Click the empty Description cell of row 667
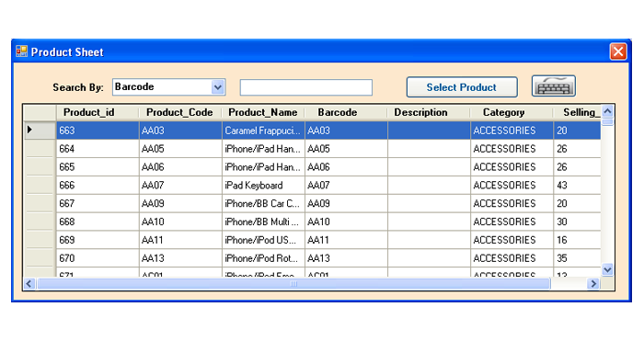This screenshot has height=341, width=644. click(430, 203)
